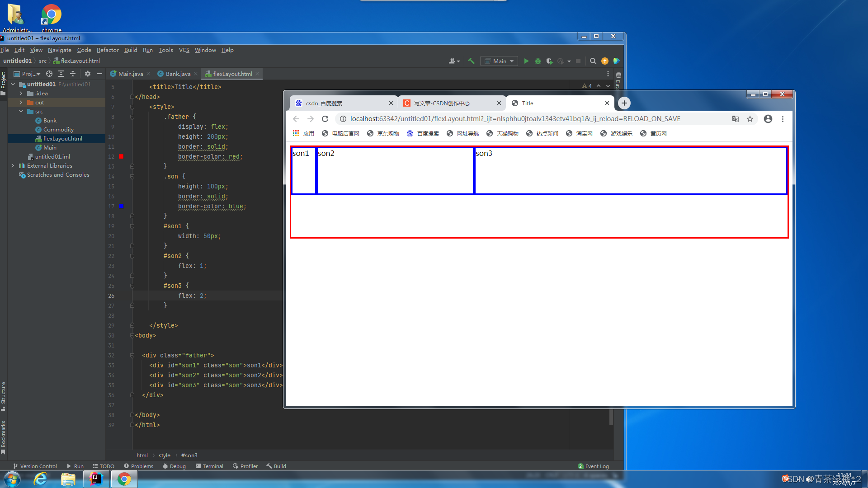Viewport: 868px width, 488px height.
Task: Click the Build hammer icon
Action: (x=471, y=61)
